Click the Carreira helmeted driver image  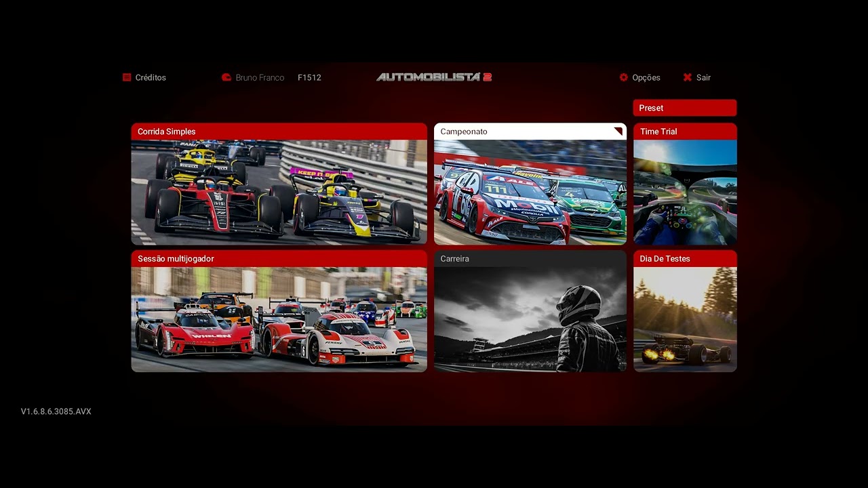pyautogui.click(x=530, y=319)
